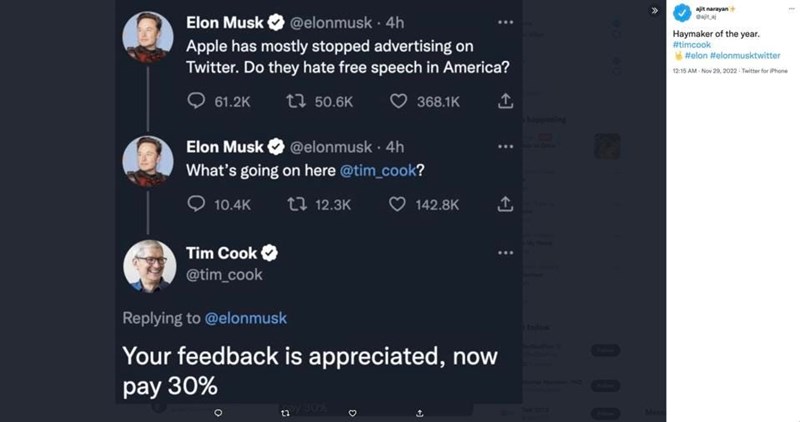Viewport: 800px width, 422px height.
Task: Like the tweet from bottom action bar
Action: tap(352, 412)
